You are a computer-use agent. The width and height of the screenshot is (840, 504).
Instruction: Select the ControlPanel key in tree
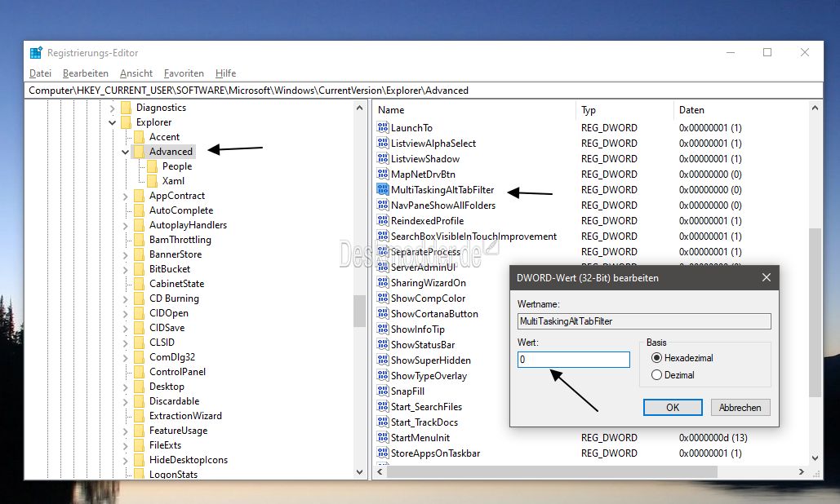point(177,372)
